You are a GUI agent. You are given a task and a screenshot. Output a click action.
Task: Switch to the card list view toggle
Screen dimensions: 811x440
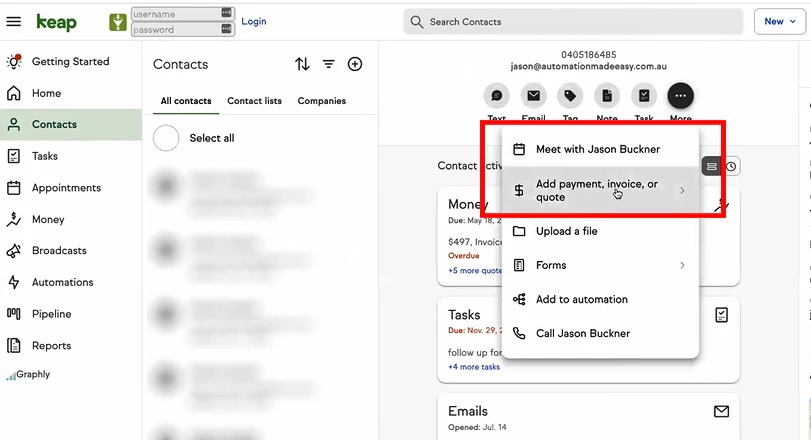click(x=712, y=166)
